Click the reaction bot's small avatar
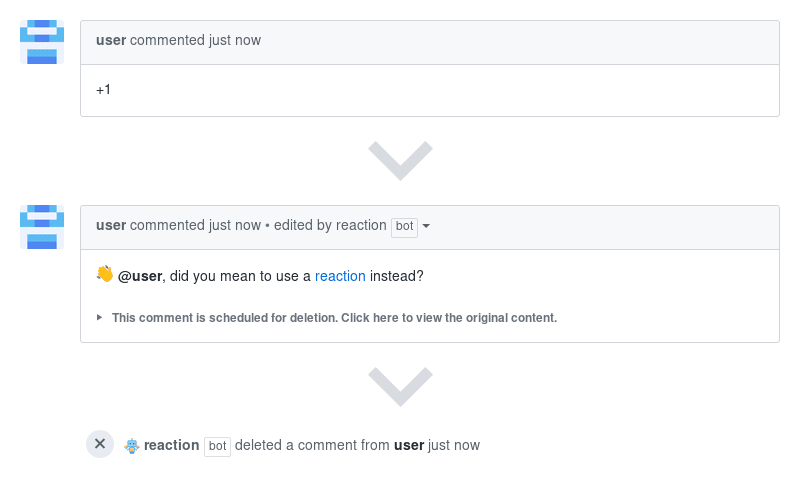 click(132, 445)
